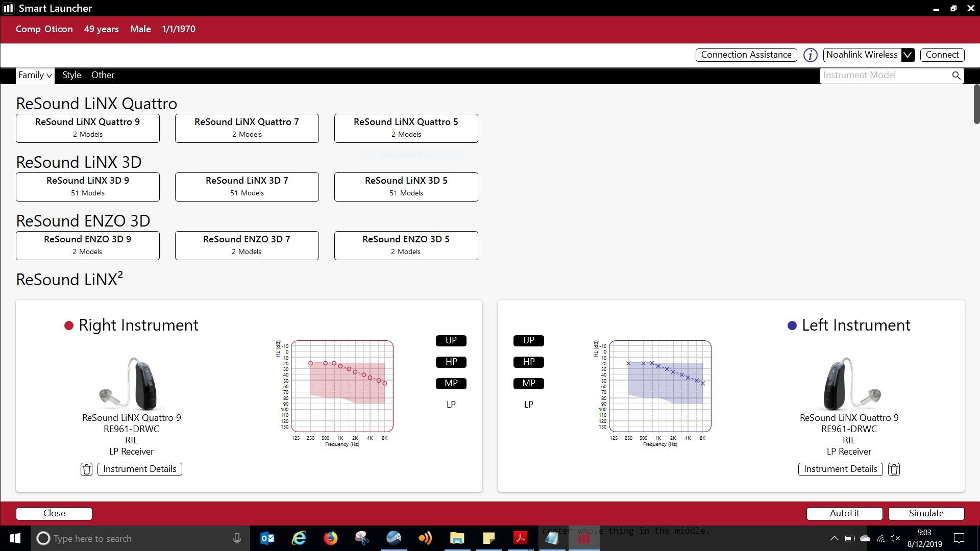Delete the left instrument with trash icon
This screenshot has height=551, width=980.
pos(894,469)
